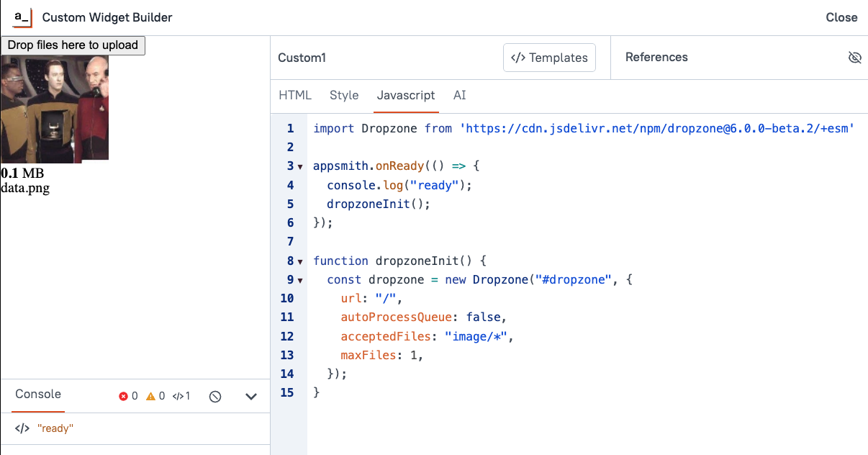Collapse the onReady code block on line 3

[x=300, y=166]
